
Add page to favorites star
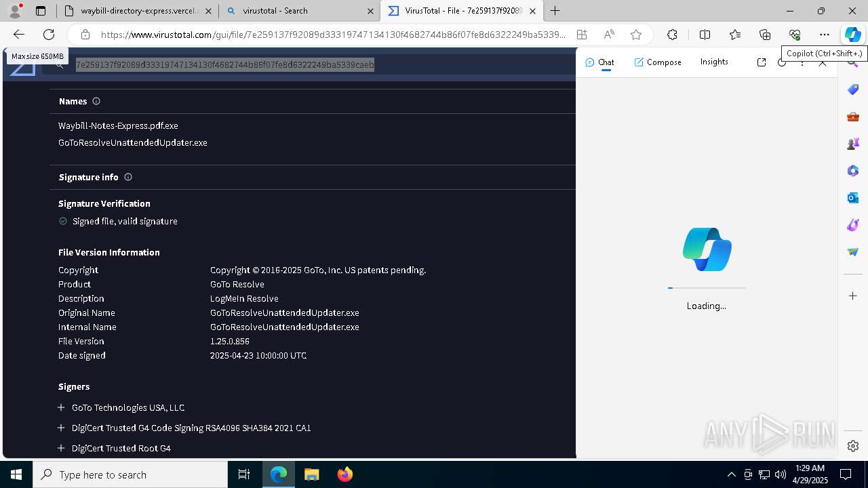coord(635,35)
